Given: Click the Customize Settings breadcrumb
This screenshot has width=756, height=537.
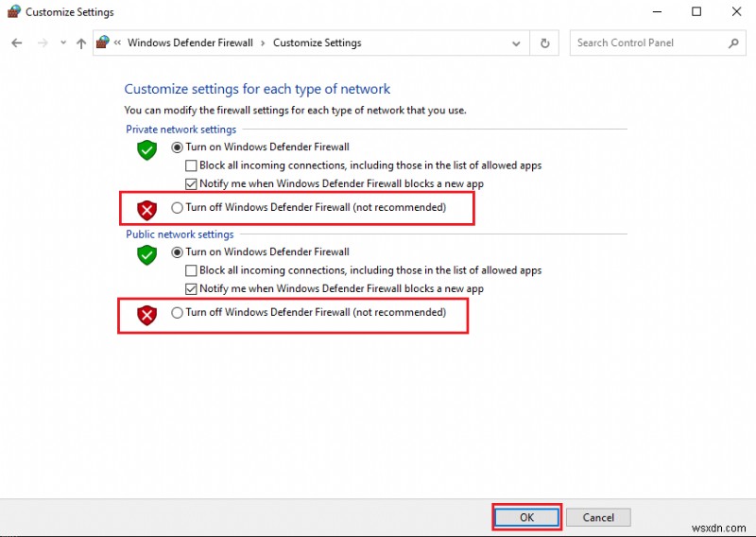Looking at the screenshot, I should 318,43.
